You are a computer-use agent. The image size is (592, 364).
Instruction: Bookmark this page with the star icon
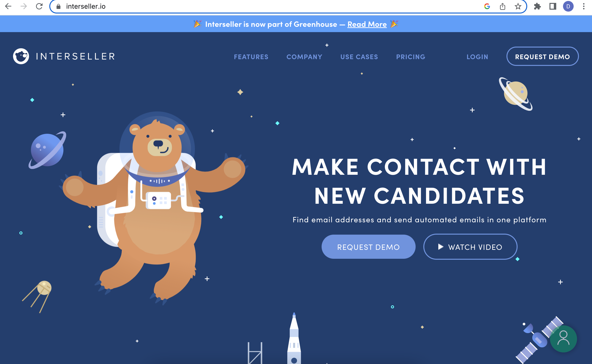[x=518, y=6]
